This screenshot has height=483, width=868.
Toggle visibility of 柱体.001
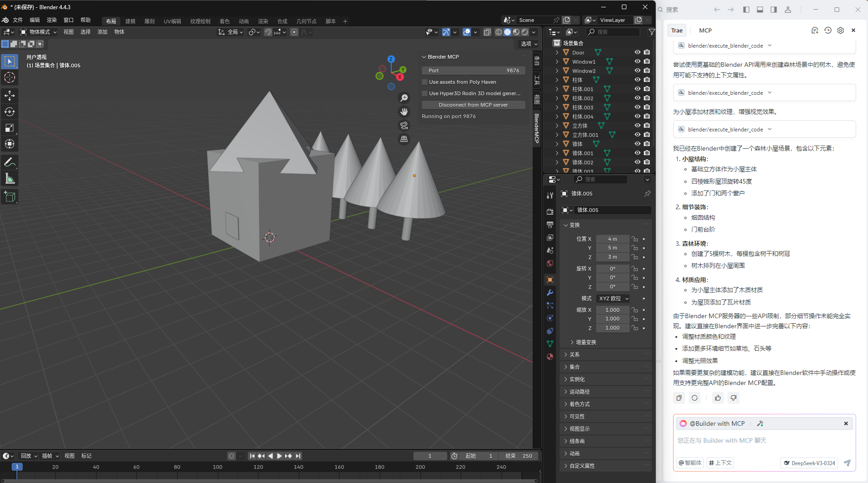pyautogui.click(x=637, y=89)
